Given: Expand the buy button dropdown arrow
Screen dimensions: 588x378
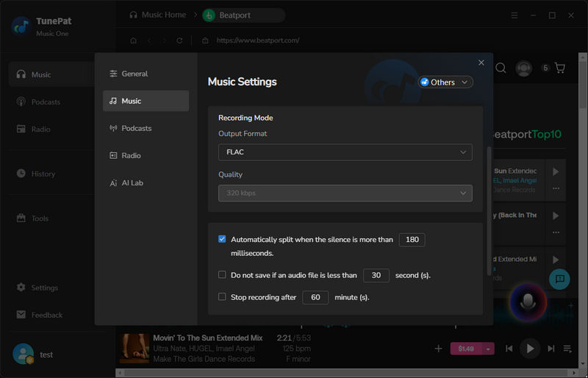Looking at the screenshot, I should 488,349.
